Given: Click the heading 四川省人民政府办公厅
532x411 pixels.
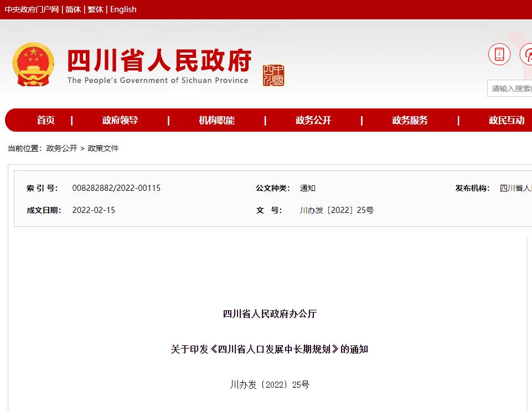Looking at the screenshot, I should pos(270,314).
